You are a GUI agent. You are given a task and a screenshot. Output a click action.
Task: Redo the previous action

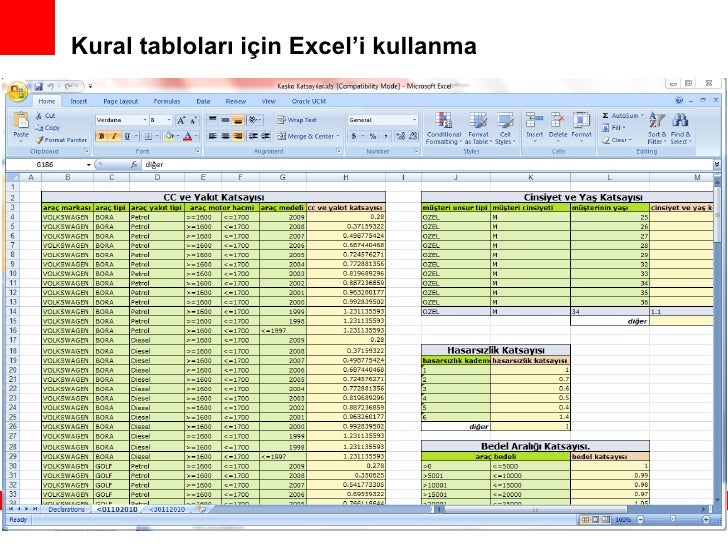pos(68,86)
